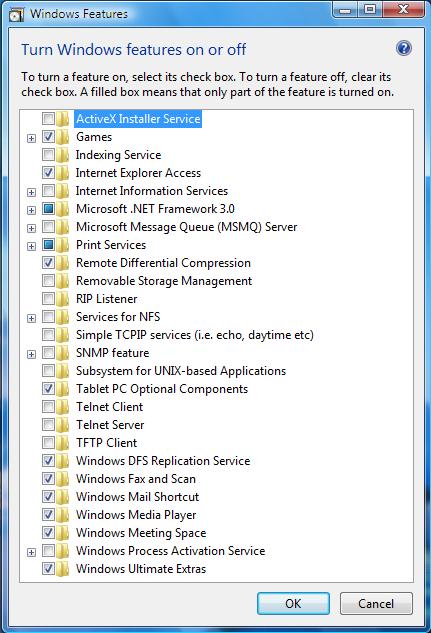Click the folder icon beside Windows Media Player
The height and width of the screenshot is (633, 431).
click(63, 515)
